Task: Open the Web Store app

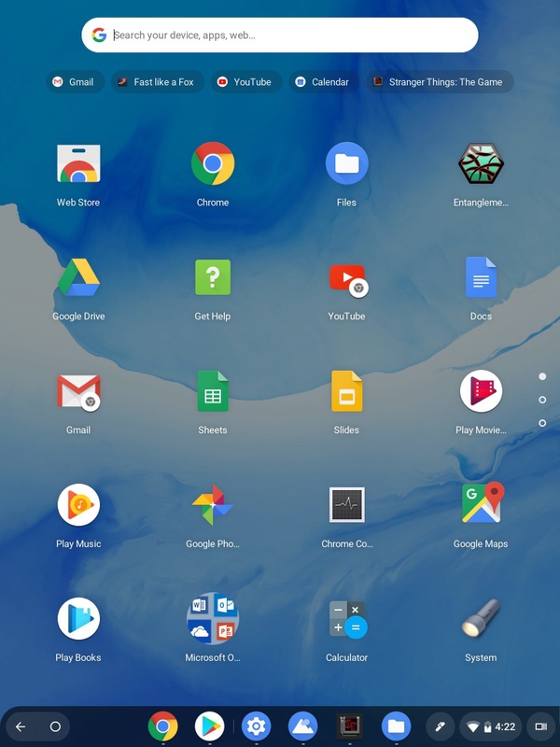Action: 78,164
